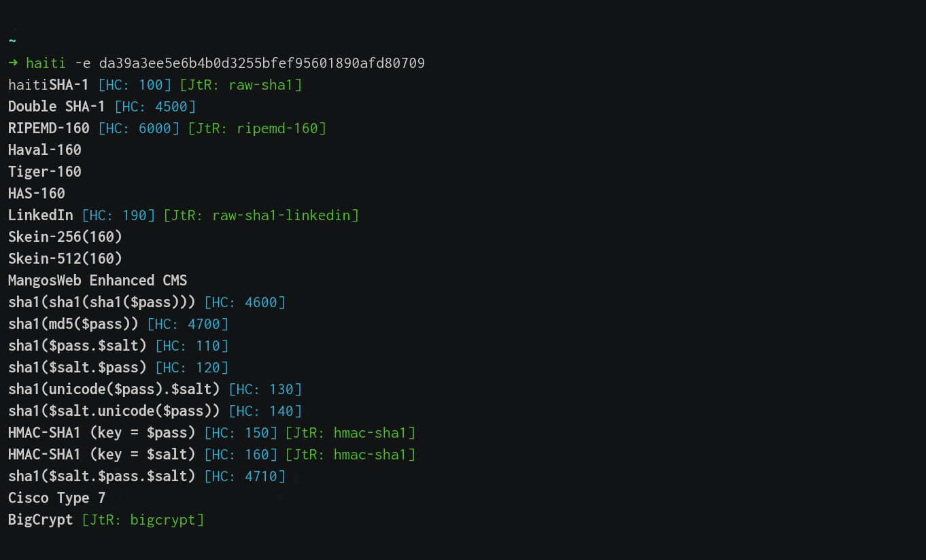Click the [JtR: ripemd-160] tag
926x560 pixels.
click(257, 128)
